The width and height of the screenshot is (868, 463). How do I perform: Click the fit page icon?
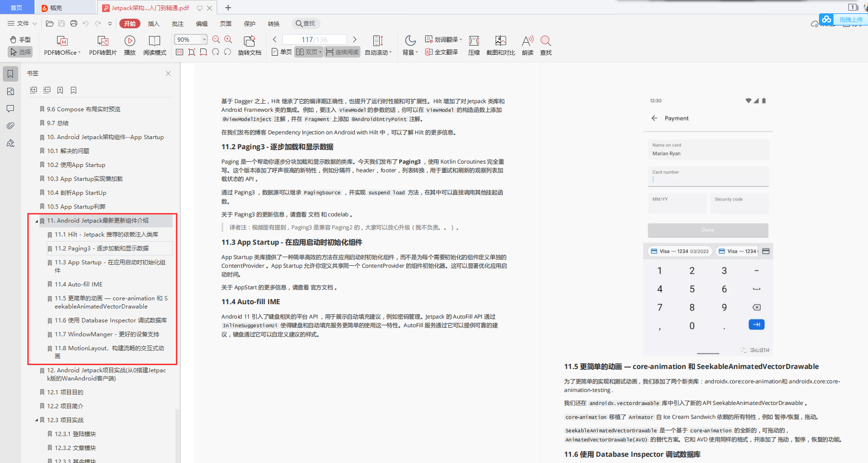pos(191,52)
